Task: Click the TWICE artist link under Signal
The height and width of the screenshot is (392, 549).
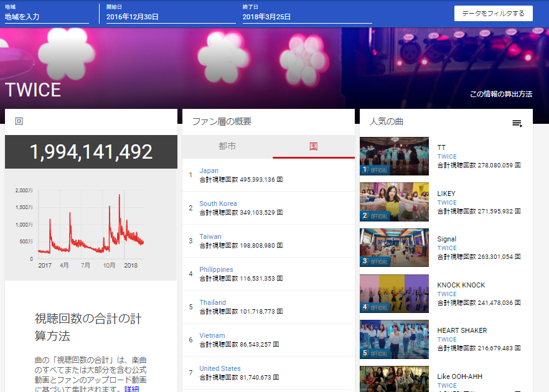Action: tap(447, 248)
